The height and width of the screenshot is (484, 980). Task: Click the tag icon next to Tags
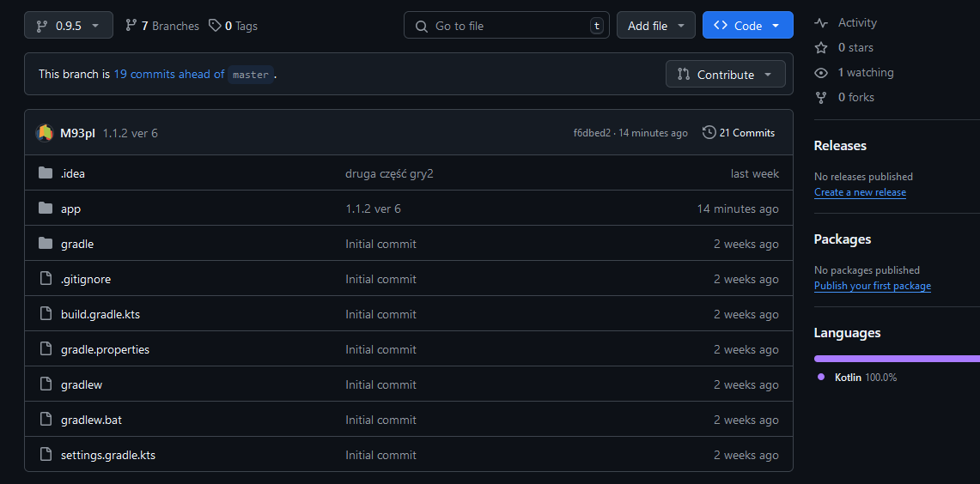(x=215, y=26)
